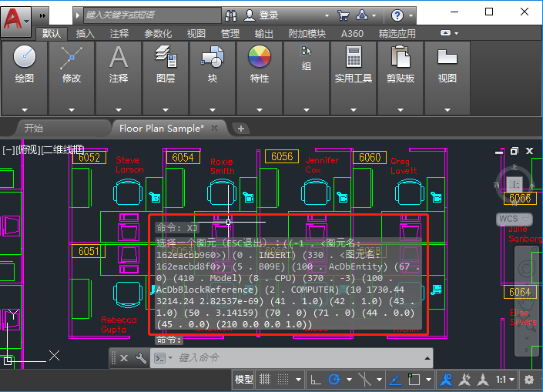543x392 pixels.
Task: Switch to the 附加模块 ribbon tab
Action: coord(307,34)
